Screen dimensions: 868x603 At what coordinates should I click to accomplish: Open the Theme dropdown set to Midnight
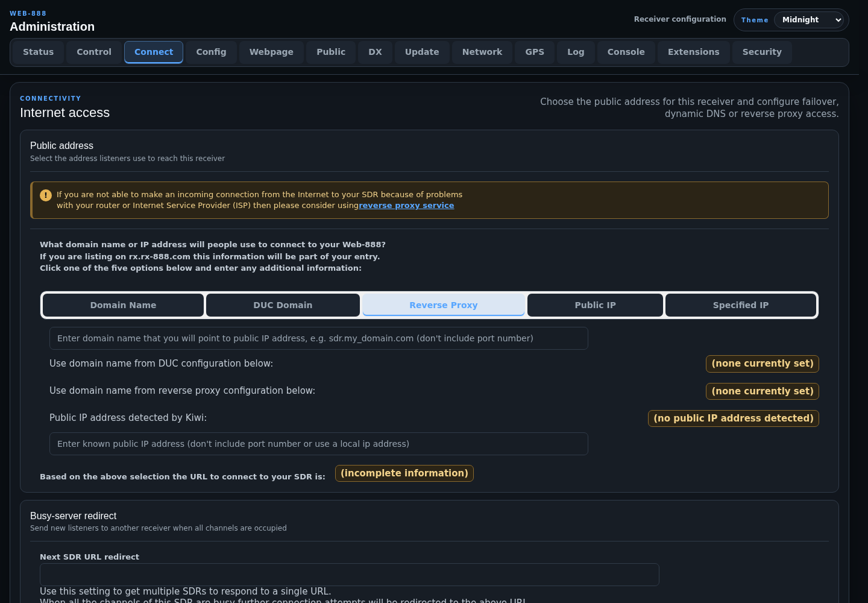coord(808,20)
